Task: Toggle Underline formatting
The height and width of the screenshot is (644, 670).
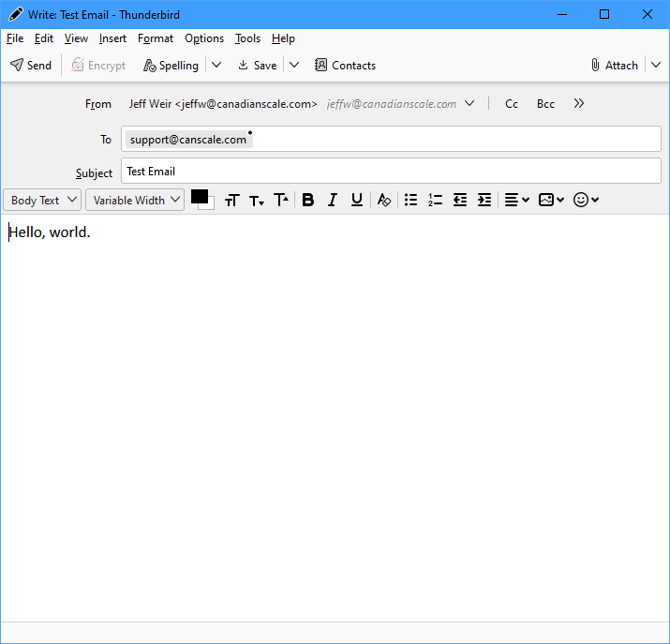Action: (x=356, y=200)
